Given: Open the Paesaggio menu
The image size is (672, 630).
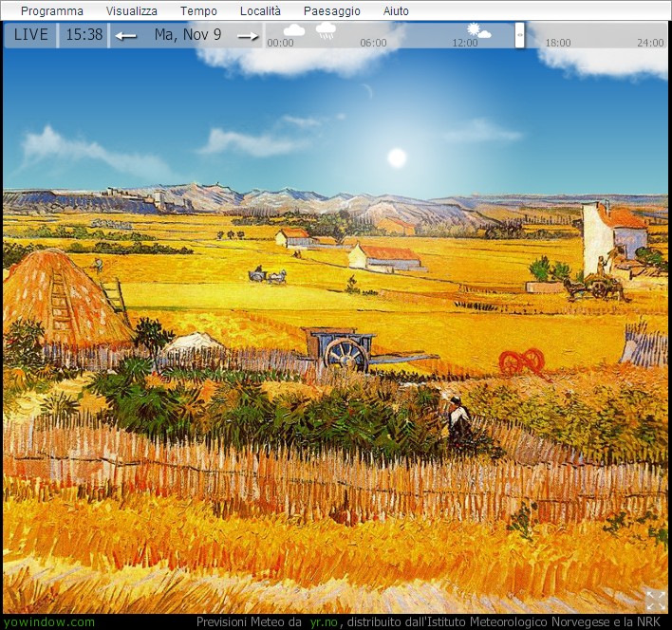Looking at the screenshot, I should (331, 10).
